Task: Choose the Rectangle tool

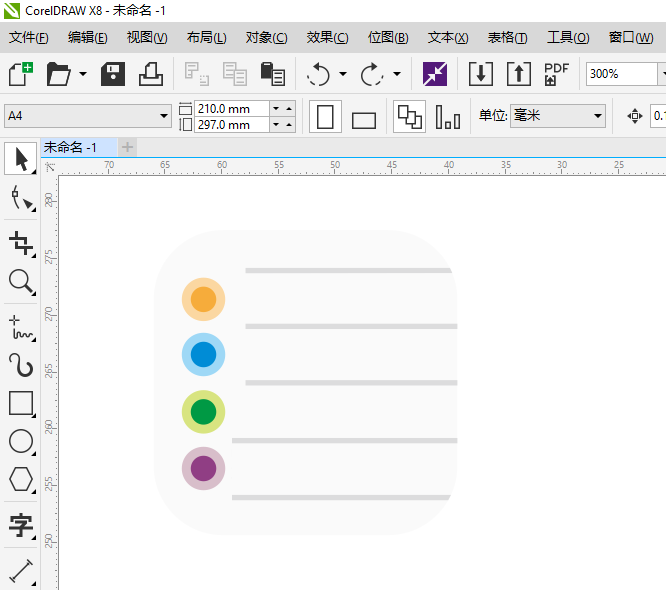Action: click(x=21, y=403)
